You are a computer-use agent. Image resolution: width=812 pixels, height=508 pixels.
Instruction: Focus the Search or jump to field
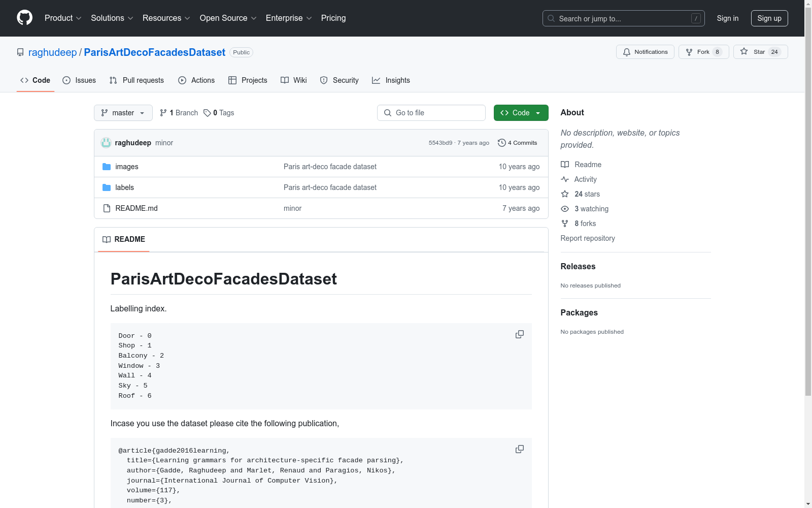(x=624, y=18)
